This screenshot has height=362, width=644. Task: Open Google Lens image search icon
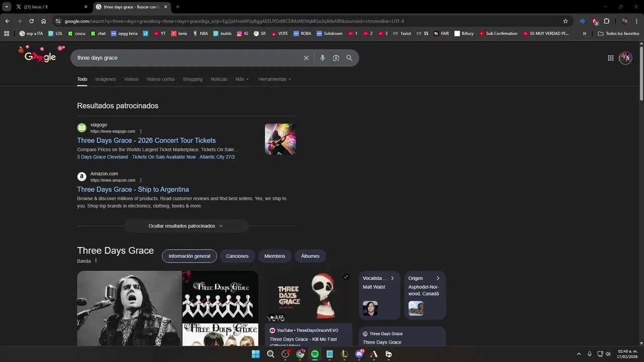[x=336, y=58]
